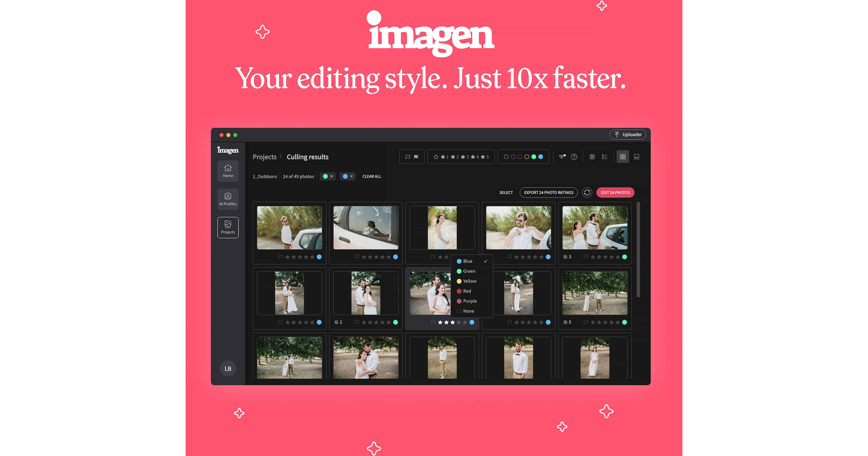Image resolution: width=868 pixels, height=456 pixels.
Task: Flag the photo with the 5-stack badge
Action: click(x=586, y=322)
